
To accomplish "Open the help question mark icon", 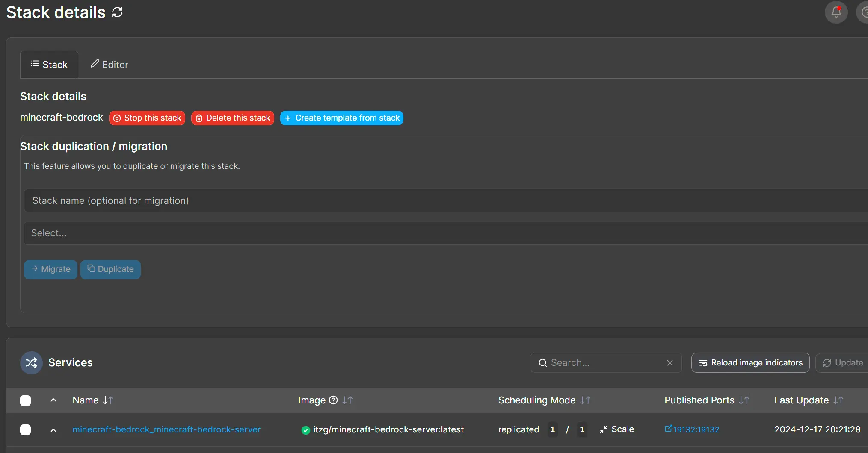I will (x=864, y=12).
